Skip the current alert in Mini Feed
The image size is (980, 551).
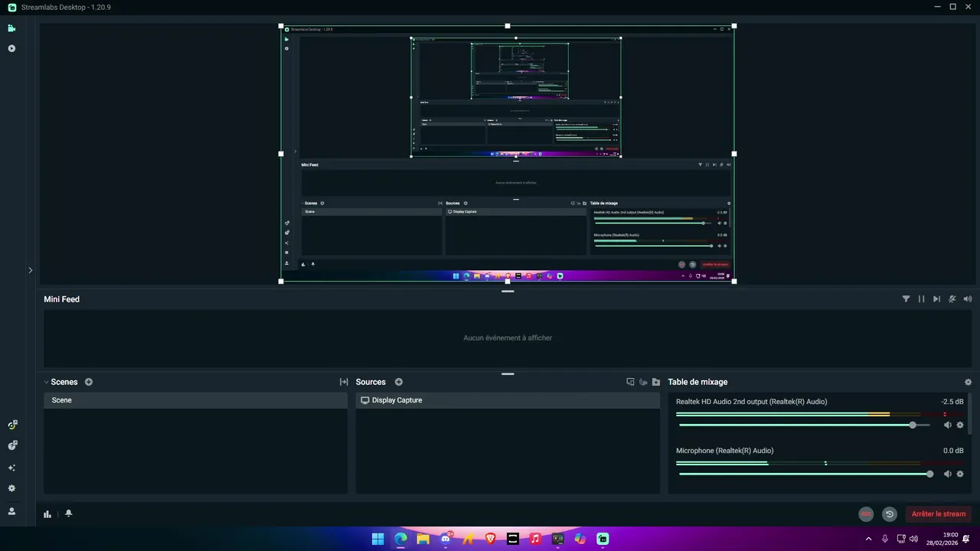tap(937, 299)
